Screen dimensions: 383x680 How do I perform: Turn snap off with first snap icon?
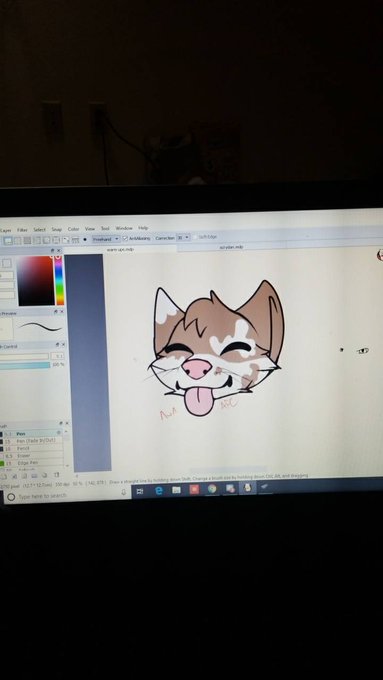pos(7,240)
